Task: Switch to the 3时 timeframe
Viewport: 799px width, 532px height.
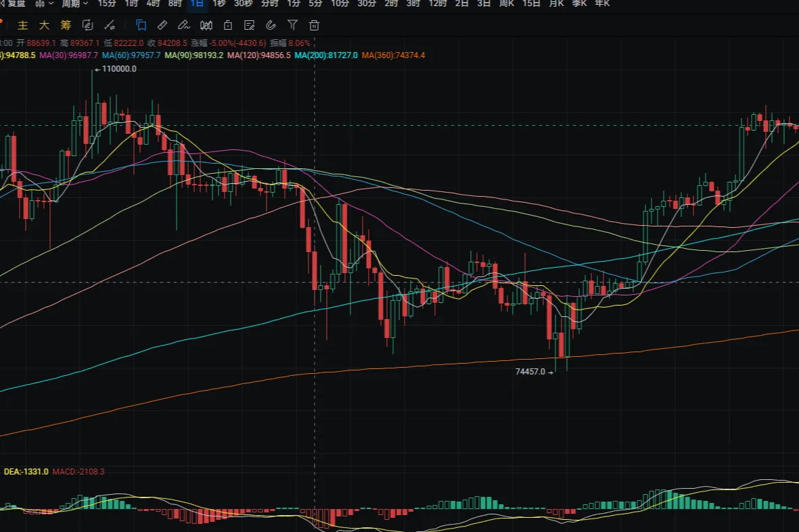Action: 413,3
